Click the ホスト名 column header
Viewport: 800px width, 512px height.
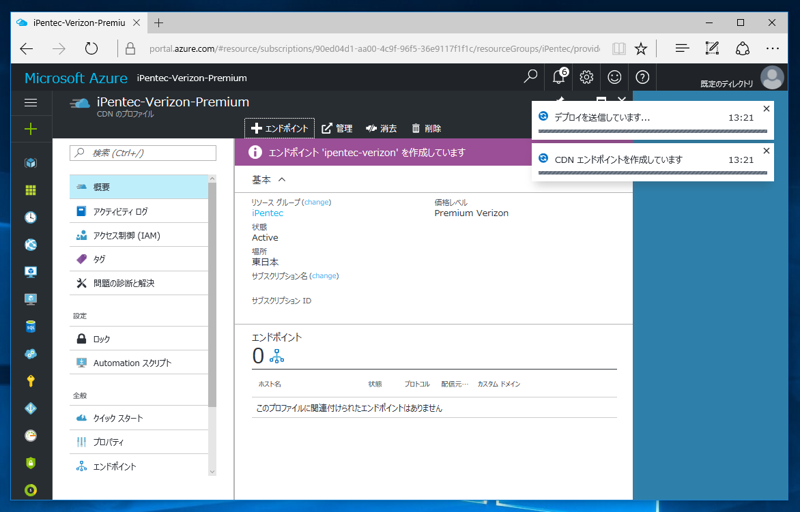[x=270, y=384]
